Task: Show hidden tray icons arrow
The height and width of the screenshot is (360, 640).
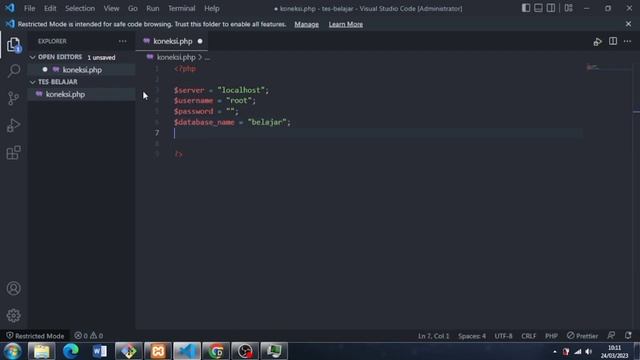Action: [555, 351]
